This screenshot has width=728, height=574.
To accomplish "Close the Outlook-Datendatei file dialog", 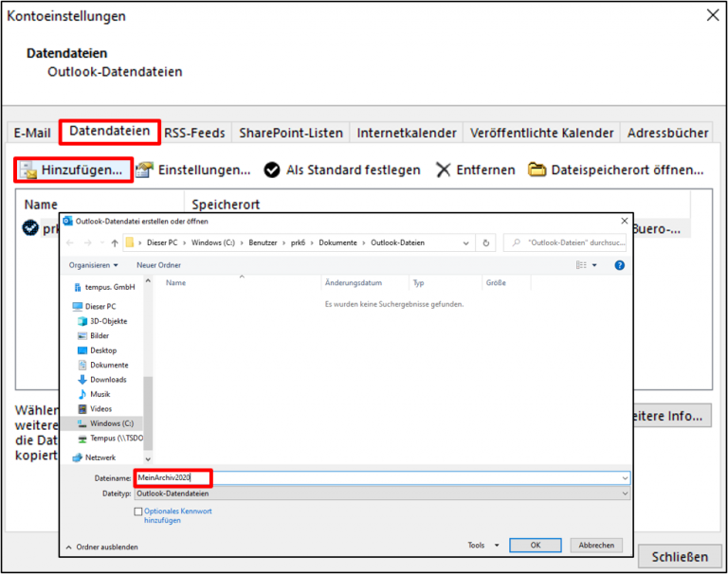I will point(625,221).
